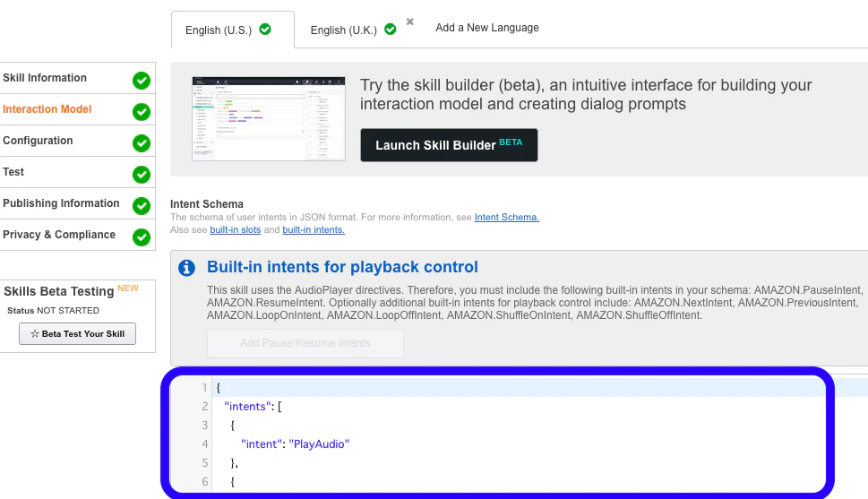Click the green checkmark beside Configuration
Viewport: 868px width, 499px height.
click(x=142, y=143)
